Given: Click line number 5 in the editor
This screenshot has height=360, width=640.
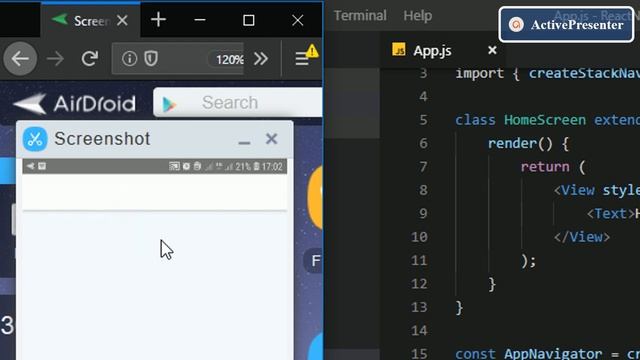Looking at the screenshot, I should [423, 120].
